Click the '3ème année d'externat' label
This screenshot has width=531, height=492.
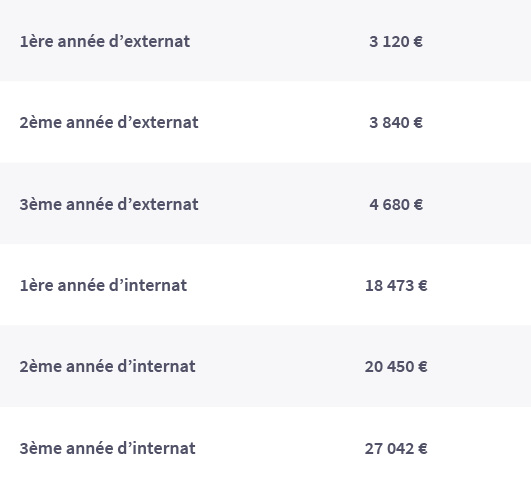[109, 204]
